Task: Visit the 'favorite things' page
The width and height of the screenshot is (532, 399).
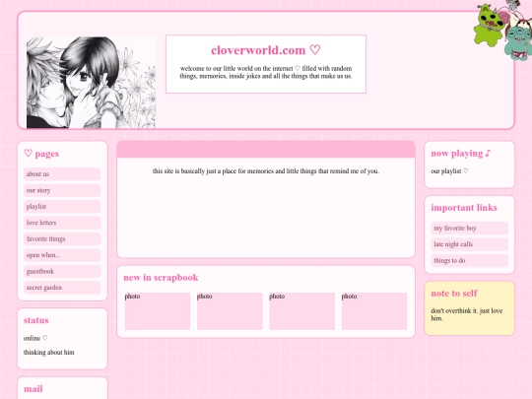Action: (62, 238)
